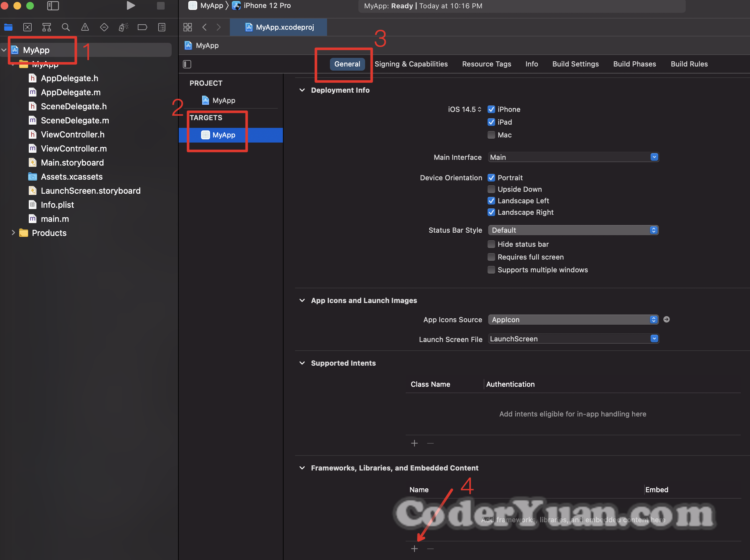Enable the Mac checkbox
750x560 pixels.
[491, 135]
